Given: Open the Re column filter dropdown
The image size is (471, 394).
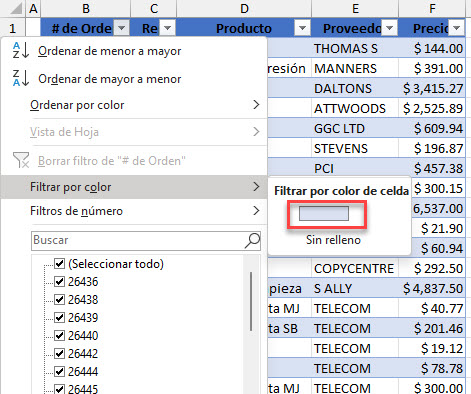Looking at the screenshot, I should point(167,28).
